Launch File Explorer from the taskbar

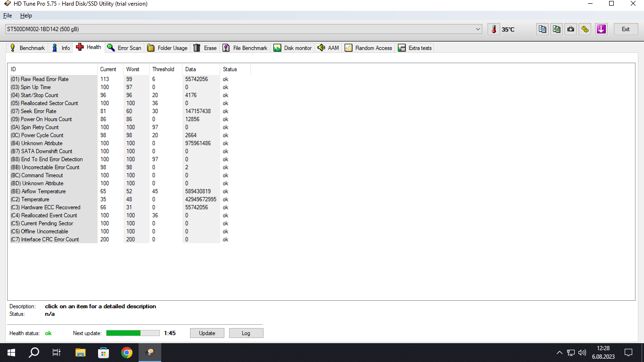point(81,353)
